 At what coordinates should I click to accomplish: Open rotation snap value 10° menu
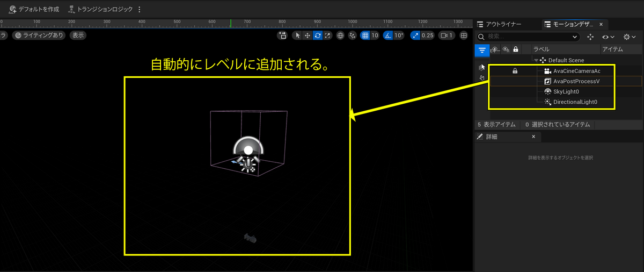click(399, 35)
